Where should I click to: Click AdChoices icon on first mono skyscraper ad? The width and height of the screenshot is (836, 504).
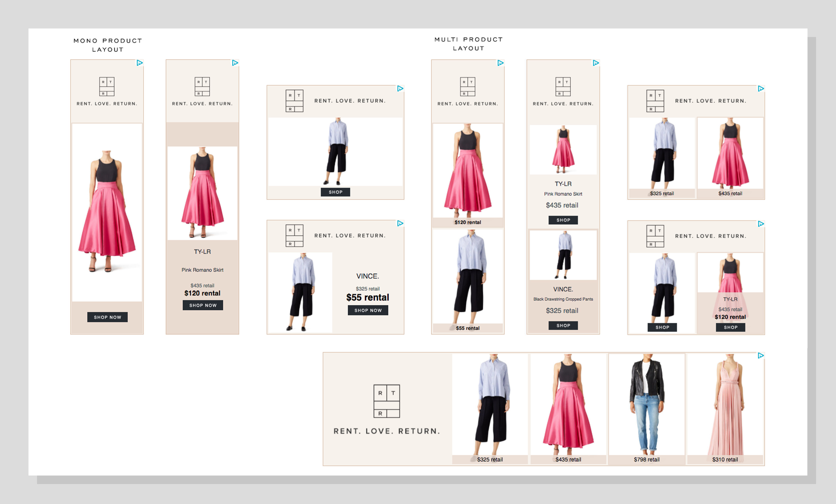140,63
